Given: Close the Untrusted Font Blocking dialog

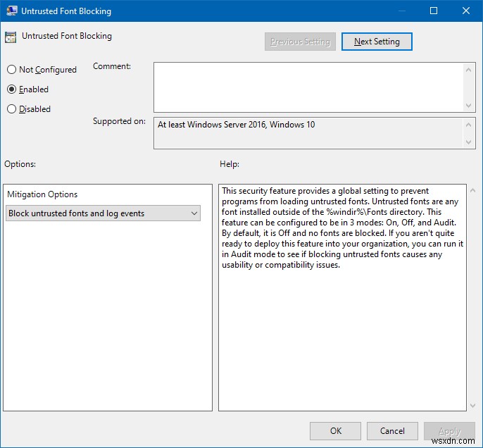Looking at the screenshot, I should [466, 11].
